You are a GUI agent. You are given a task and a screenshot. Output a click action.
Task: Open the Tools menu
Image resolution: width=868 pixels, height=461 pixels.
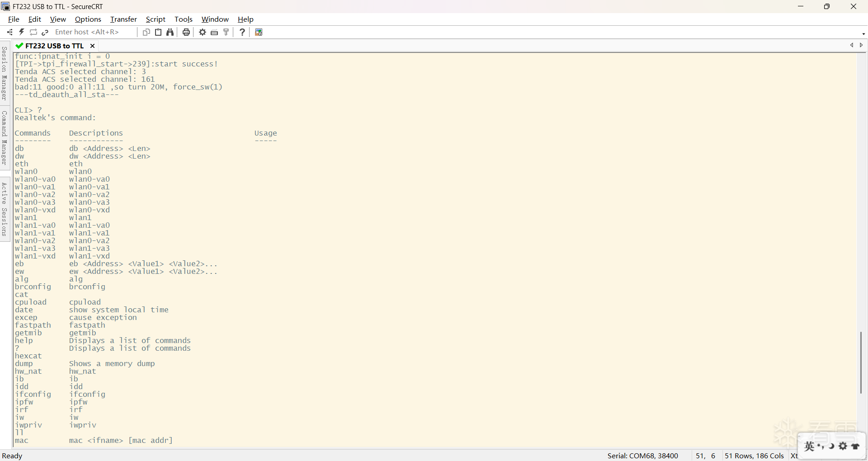[184, 19]
